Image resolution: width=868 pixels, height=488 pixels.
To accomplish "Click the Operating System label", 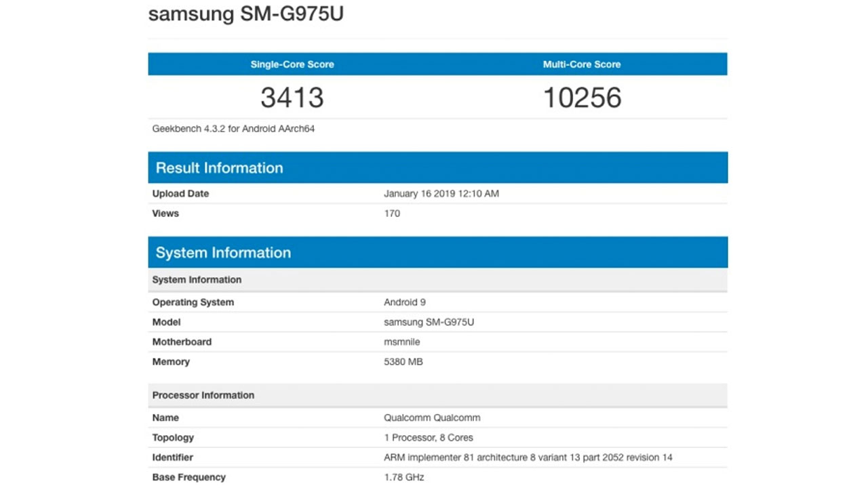I will coord(193,302).
